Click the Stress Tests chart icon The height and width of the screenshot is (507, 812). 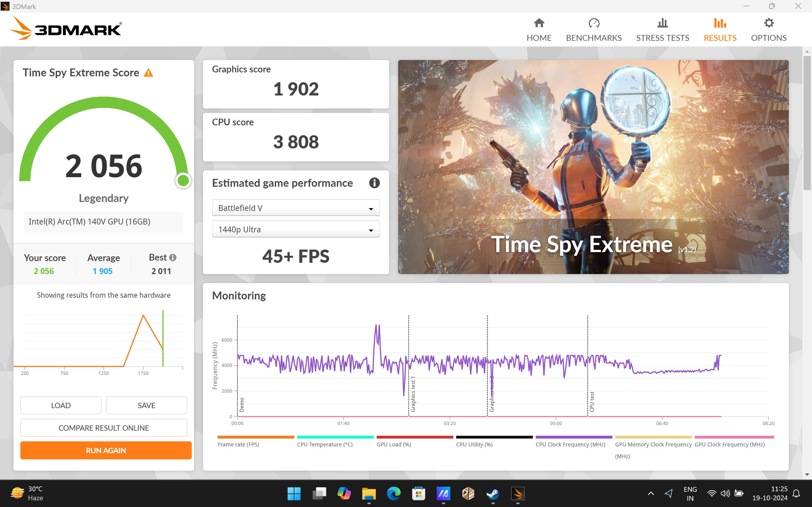662,23
